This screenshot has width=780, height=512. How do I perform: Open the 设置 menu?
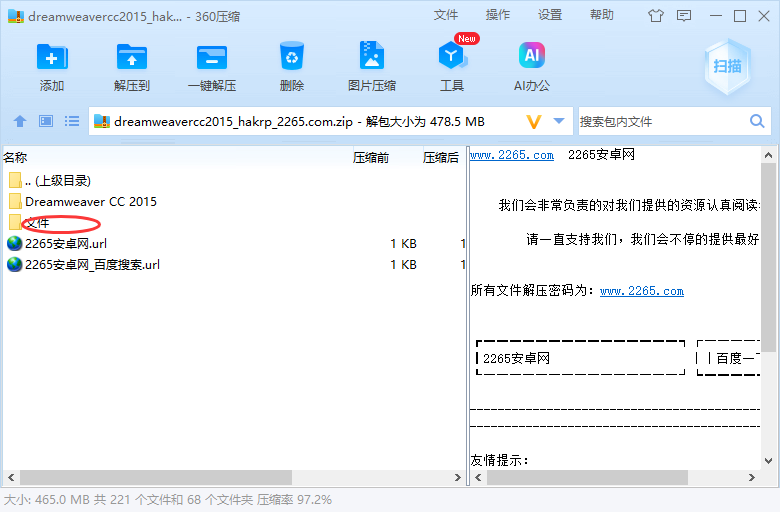(550, 15)
